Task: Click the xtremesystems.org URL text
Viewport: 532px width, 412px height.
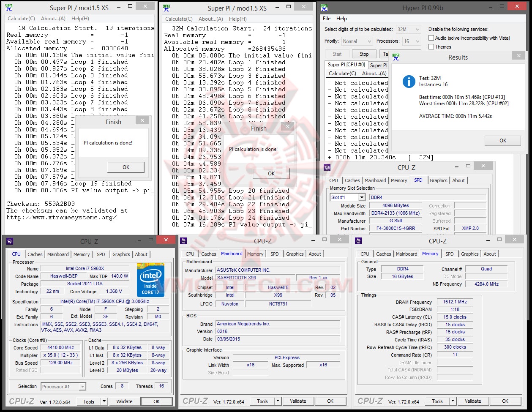Action: tap(62, 217)
